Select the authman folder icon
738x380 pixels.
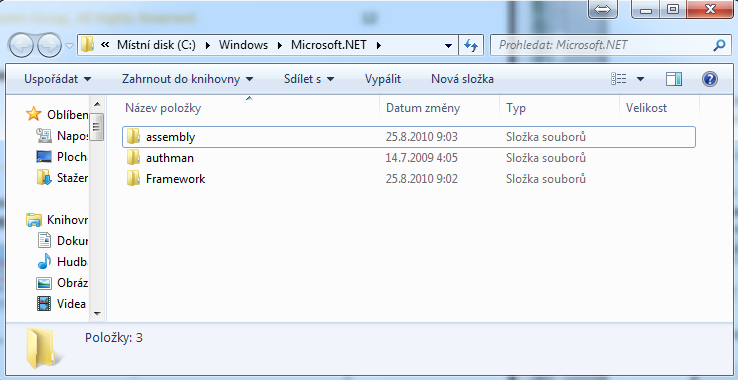[x=134, y=157]
